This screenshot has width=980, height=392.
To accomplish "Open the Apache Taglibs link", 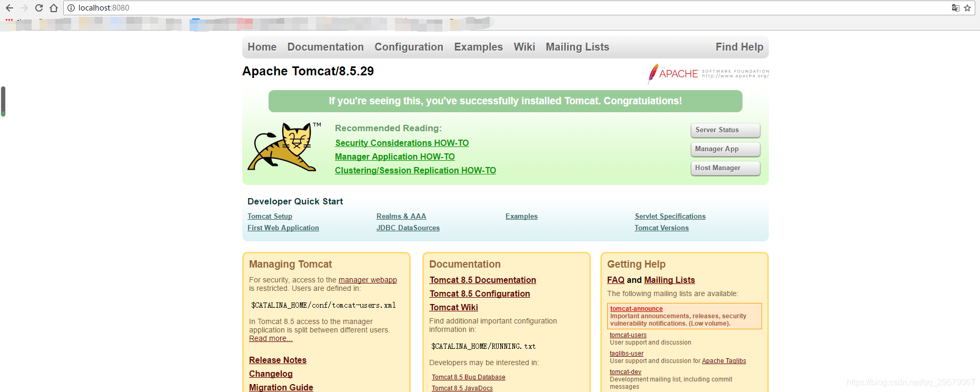I will point(724,361).
